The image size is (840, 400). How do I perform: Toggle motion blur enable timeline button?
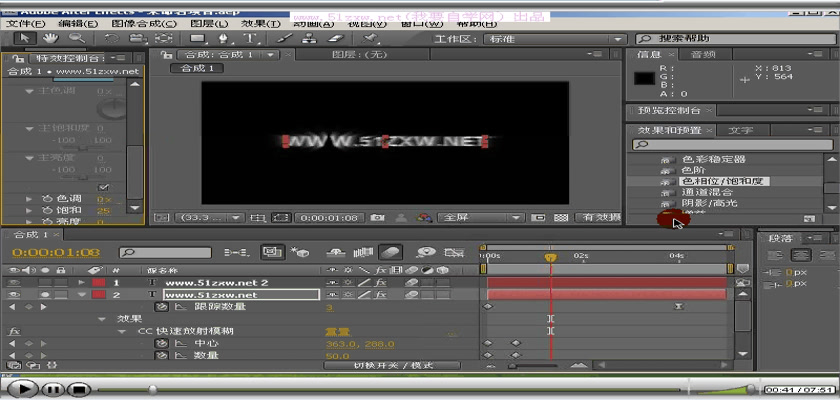pos(391,252)
